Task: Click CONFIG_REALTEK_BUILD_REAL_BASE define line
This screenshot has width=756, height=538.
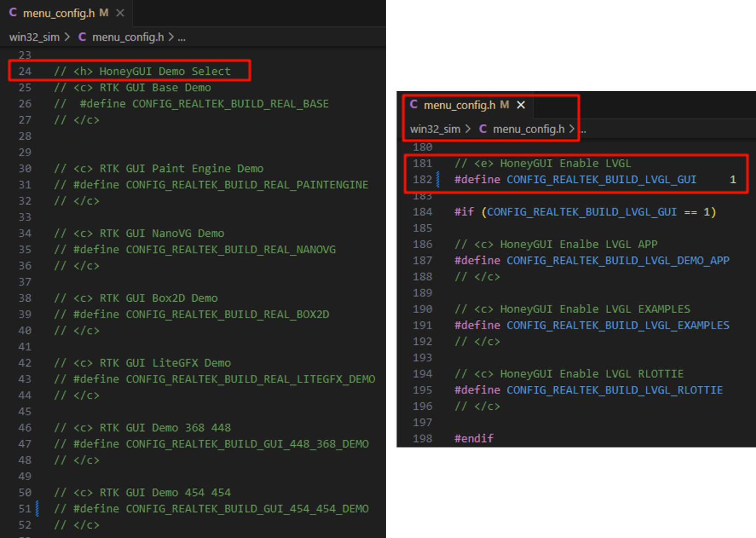Action: click(x=191, y=104)
